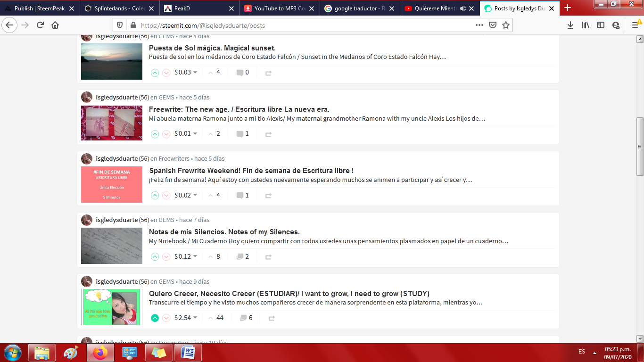
Task: Save page to Pocket
Action: 493,25
